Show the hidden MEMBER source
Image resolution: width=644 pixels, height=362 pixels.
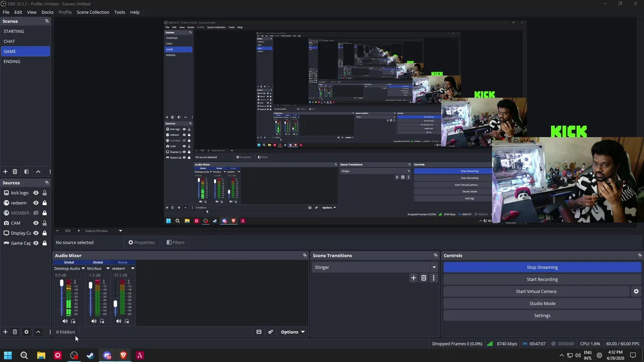point(36,213)
